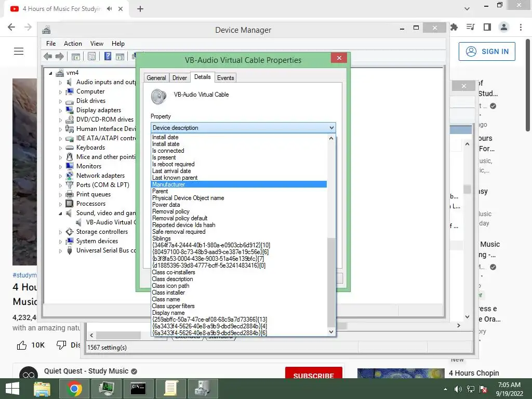Switch to the General tab

click(156, 78)
